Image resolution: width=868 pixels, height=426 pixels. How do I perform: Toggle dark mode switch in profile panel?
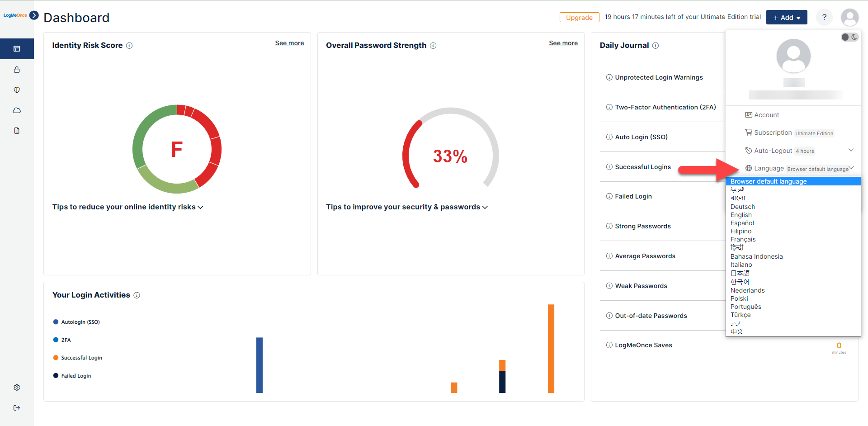(849, 37)
